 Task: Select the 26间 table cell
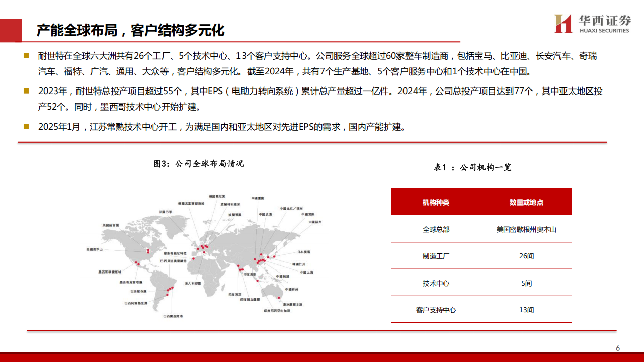tap(526, 256)
